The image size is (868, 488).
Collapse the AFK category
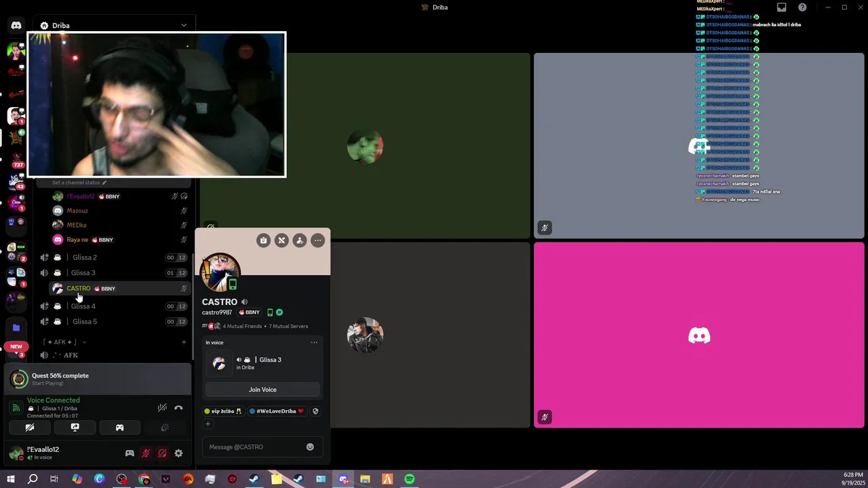click(x=65, y=342)
